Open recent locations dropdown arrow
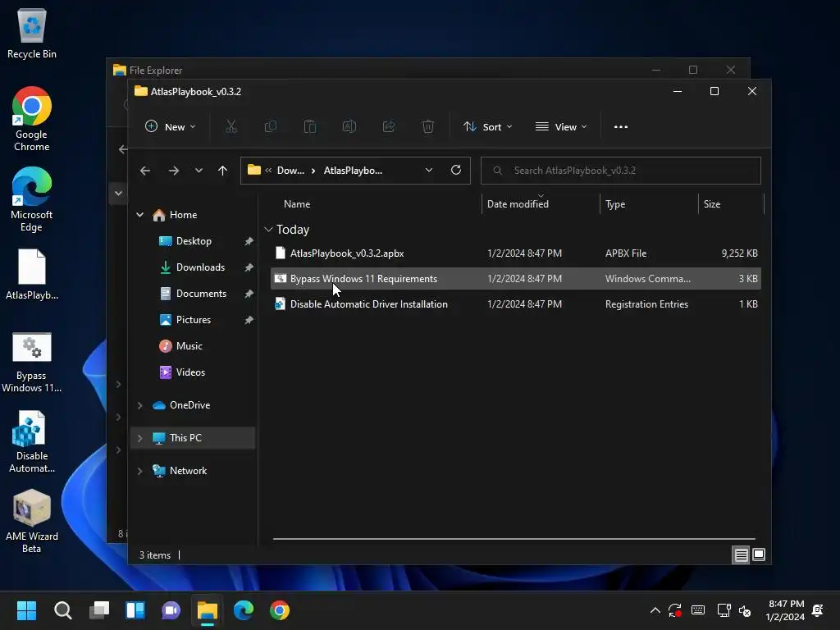 click(199, 171)
